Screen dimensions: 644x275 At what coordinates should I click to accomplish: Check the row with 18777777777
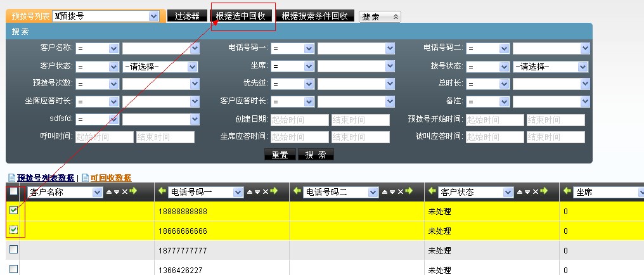14,250
